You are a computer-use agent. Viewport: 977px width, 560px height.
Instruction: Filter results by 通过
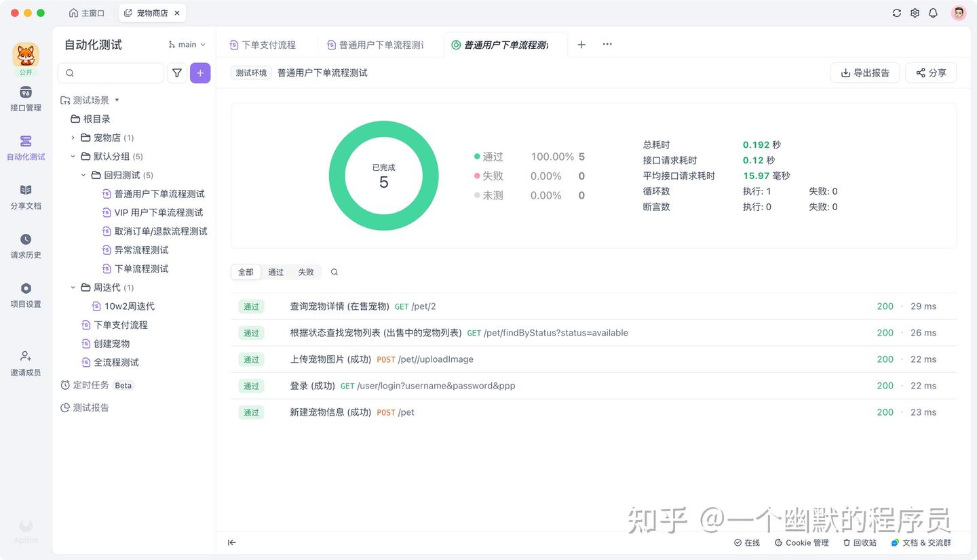point(276,272)
